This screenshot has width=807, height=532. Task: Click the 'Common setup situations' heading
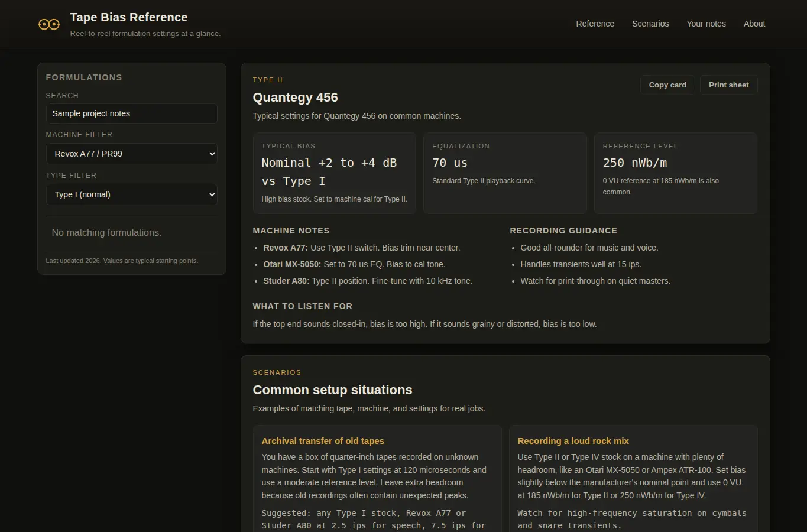tap(332, 390)
